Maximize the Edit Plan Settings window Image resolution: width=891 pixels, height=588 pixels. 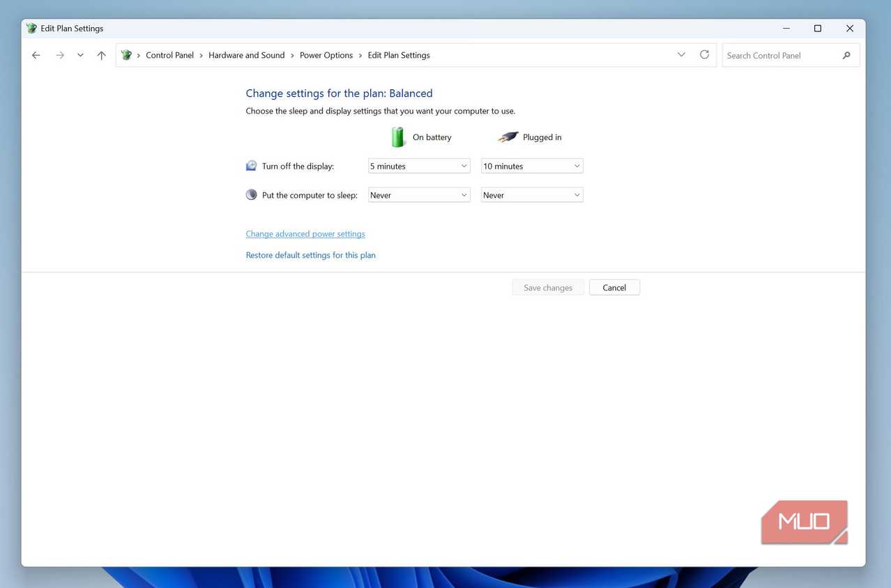pos(818,29)
